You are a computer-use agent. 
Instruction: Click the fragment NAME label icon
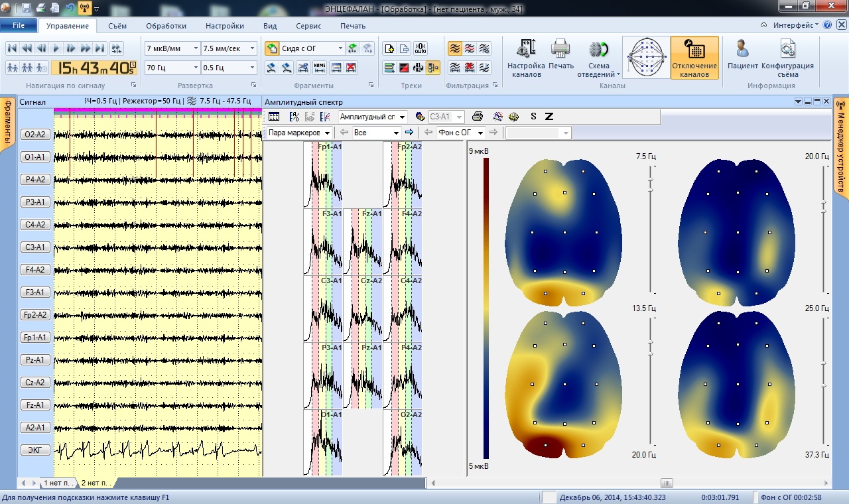click(x=320, y=68)
